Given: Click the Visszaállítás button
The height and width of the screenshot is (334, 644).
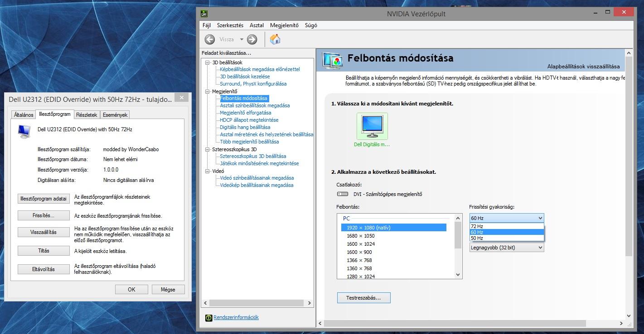Looking at the screenshot, I should [44, 232].
